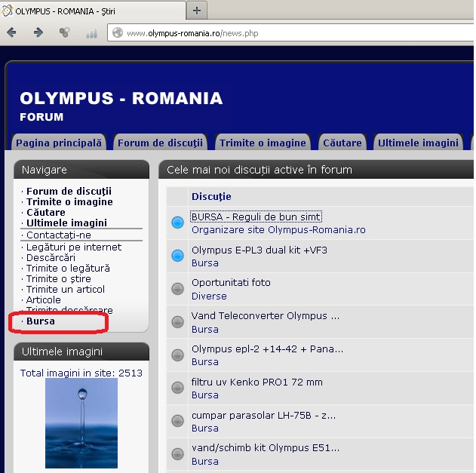Open the vand/schimb kit Olympus E51... thread
Viewport: 476px width, 473px height.
[x=266, y=448]
